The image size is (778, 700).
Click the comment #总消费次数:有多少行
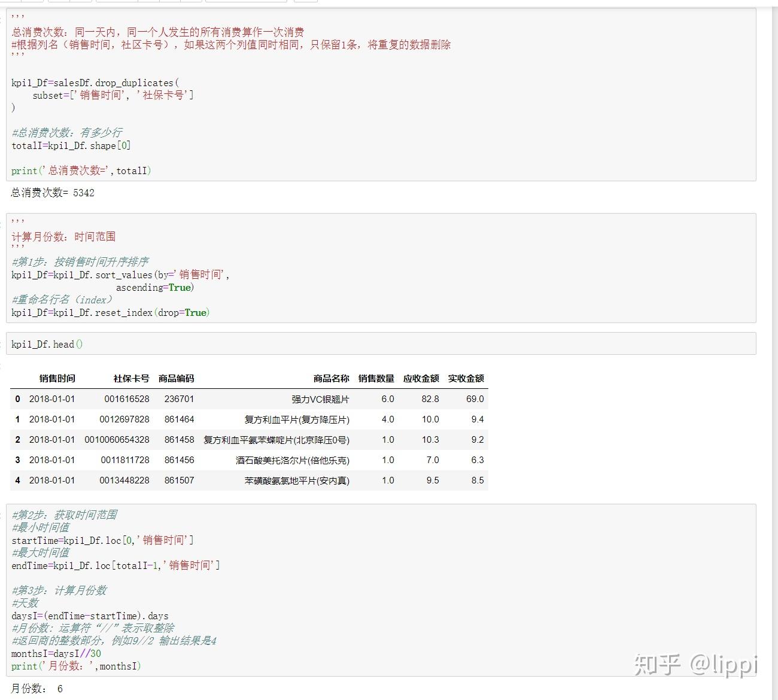pyautogui.click(x=66, y=133)
